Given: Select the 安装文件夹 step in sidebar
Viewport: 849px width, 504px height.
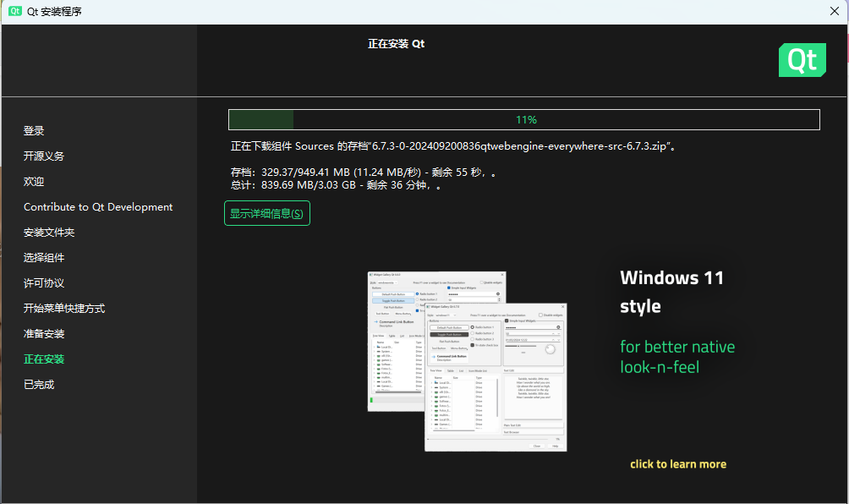Looking at the screenshot, I should coord(49,233).
